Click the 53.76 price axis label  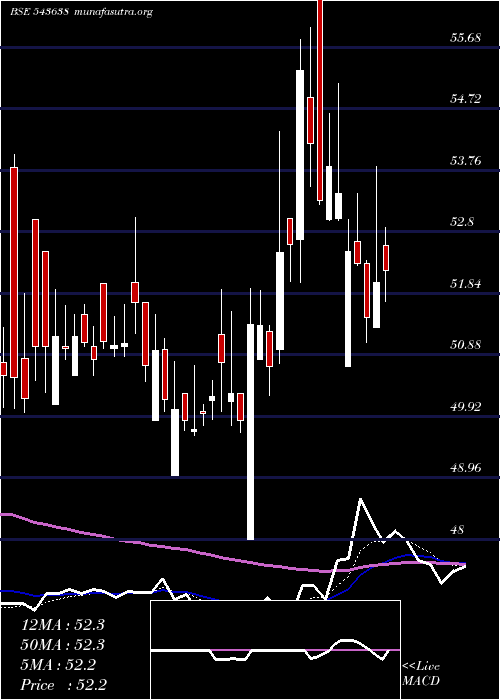[x=465, y=160]
